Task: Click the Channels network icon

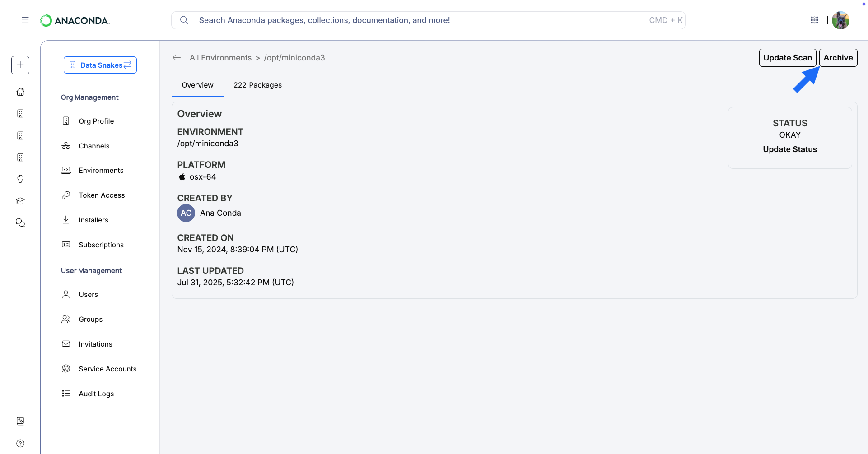Action: point(66,146)
